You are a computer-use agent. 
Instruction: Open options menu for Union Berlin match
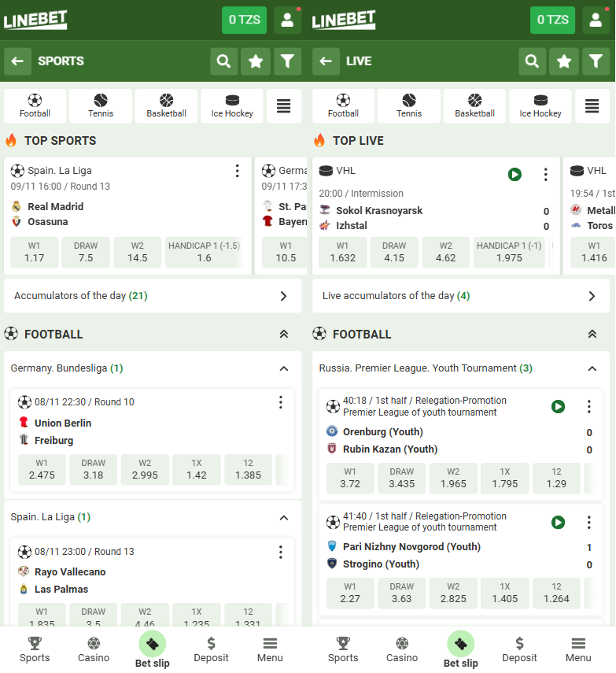281,402
